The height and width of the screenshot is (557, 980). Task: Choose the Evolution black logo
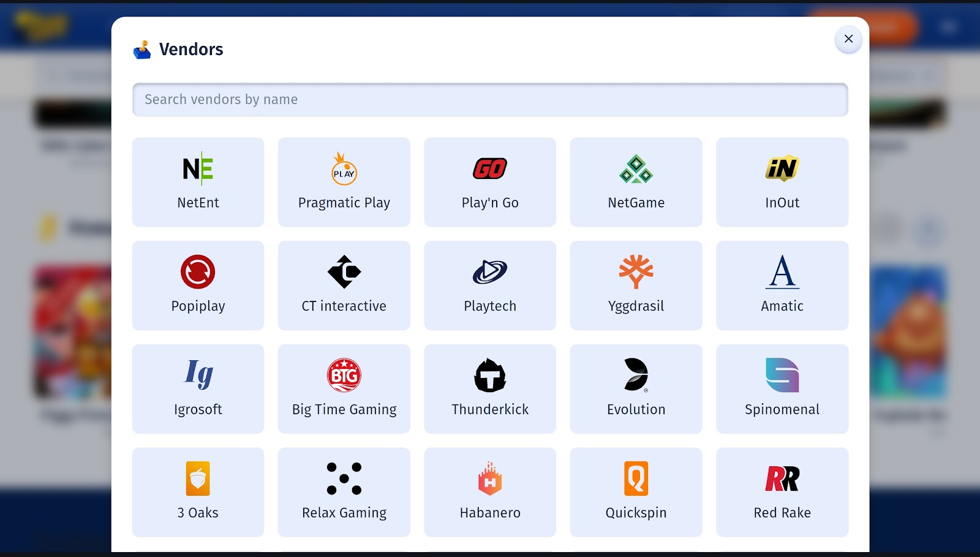[x=636, y=375]
